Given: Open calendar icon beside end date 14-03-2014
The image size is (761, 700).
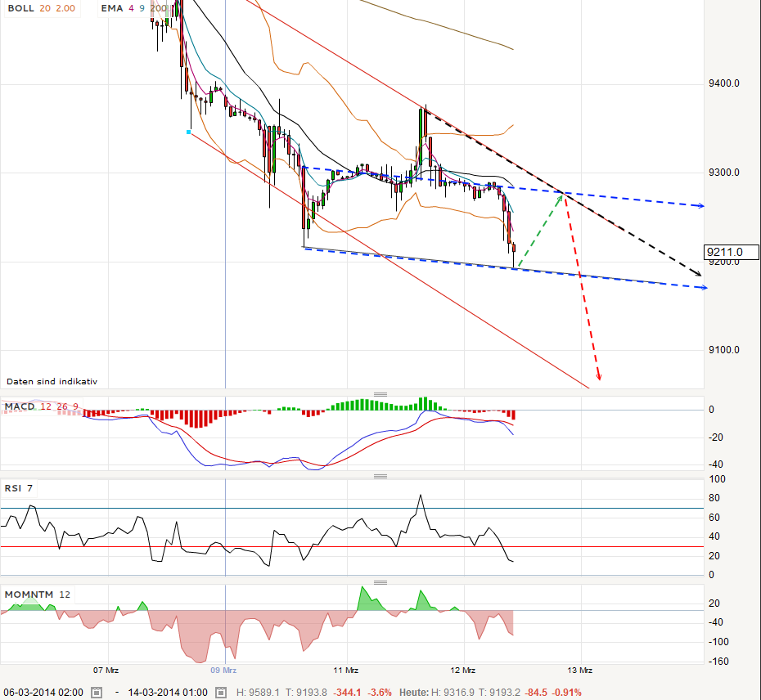Looking at the screenshot, I should (221, 693).
